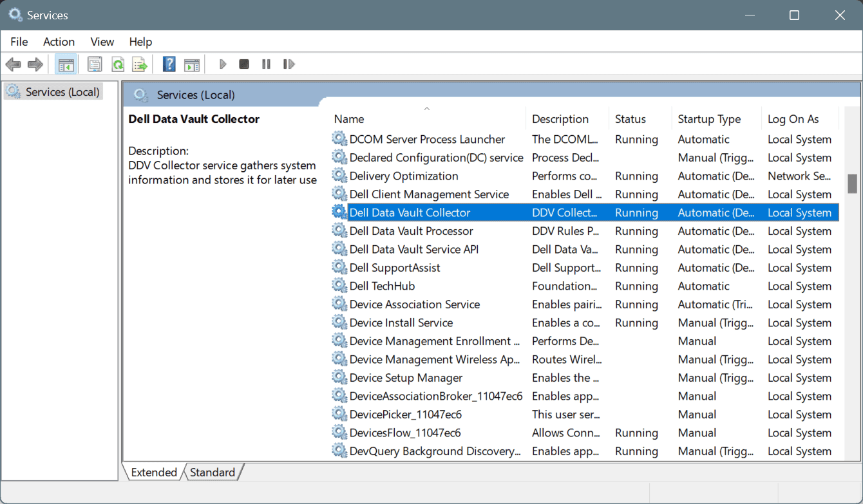Switch to the Extended tab
863x504 pixels.
tap(154, 472)
